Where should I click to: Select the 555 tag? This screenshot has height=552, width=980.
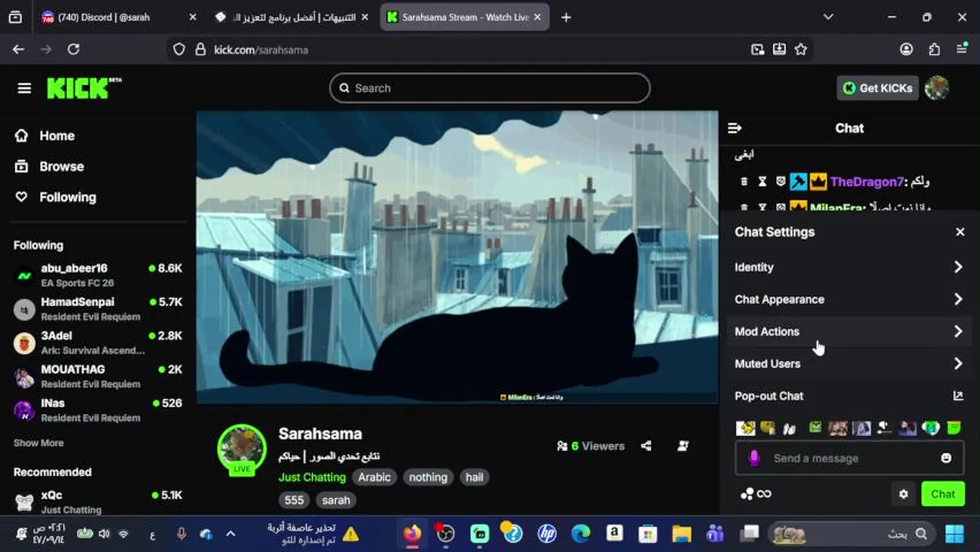tap(294, 500)
